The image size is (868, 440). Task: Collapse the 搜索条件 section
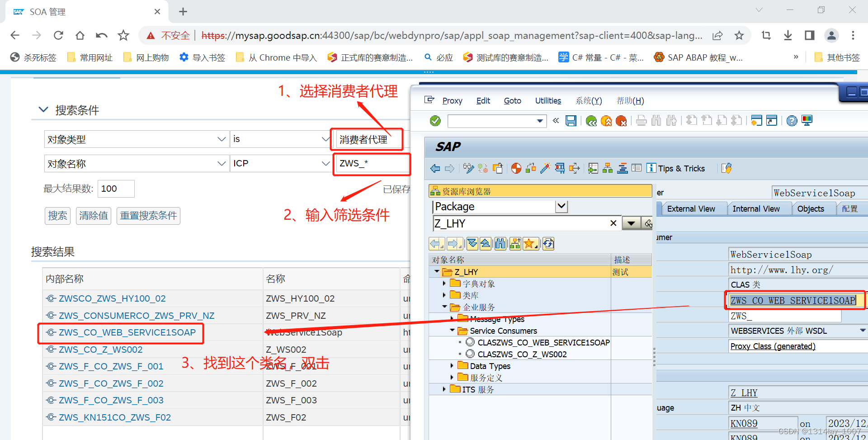(43, 109)
